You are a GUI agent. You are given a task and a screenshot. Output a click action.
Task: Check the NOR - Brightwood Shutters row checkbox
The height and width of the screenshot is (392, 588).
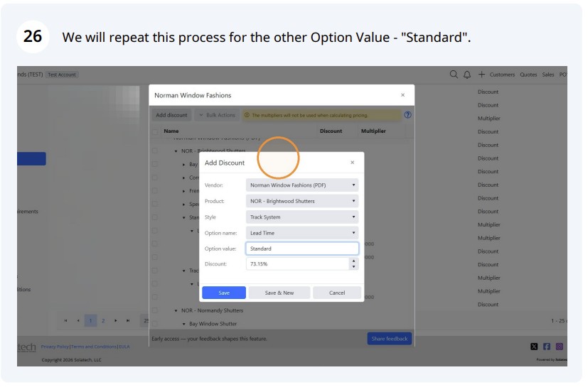155,151
